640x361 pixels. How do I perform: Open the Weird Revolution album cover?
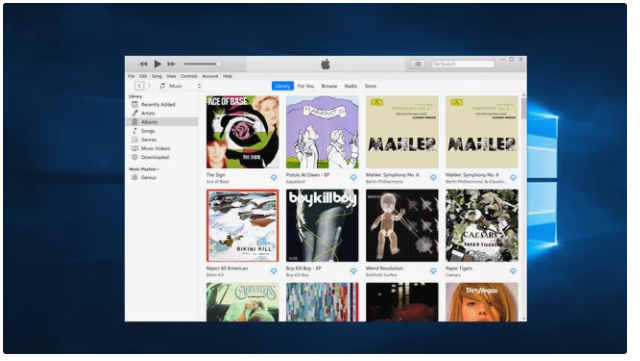(402, 225)
